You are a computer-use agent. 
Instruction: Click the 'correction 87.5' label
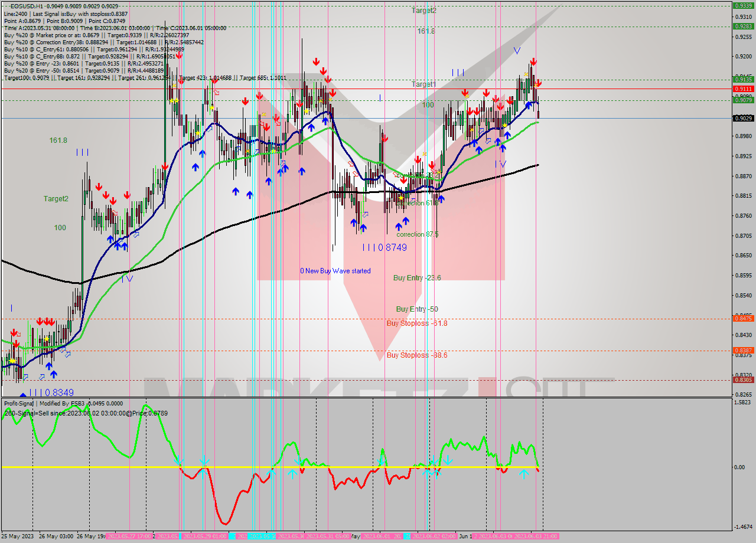coord(418,234)
